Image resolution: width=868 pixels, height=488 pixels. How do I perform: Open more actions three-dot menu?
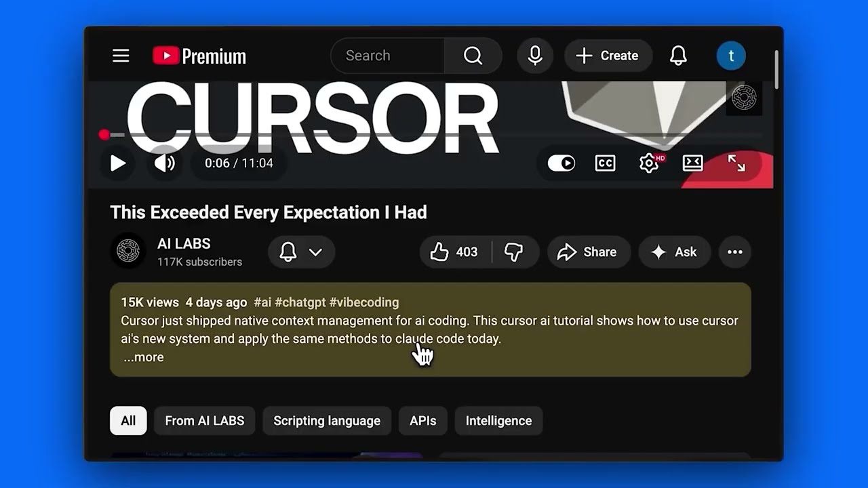pos(735,252)
